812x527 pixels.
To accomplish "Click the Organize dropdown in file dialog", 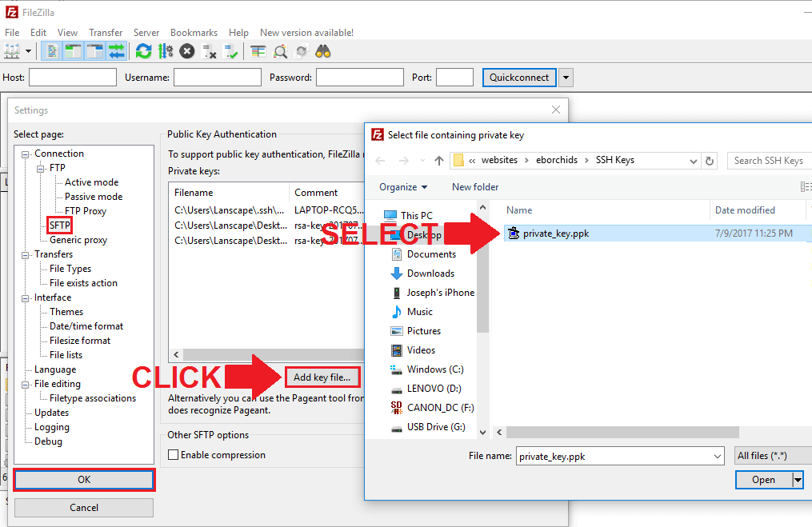I will (x=403, y=187).
